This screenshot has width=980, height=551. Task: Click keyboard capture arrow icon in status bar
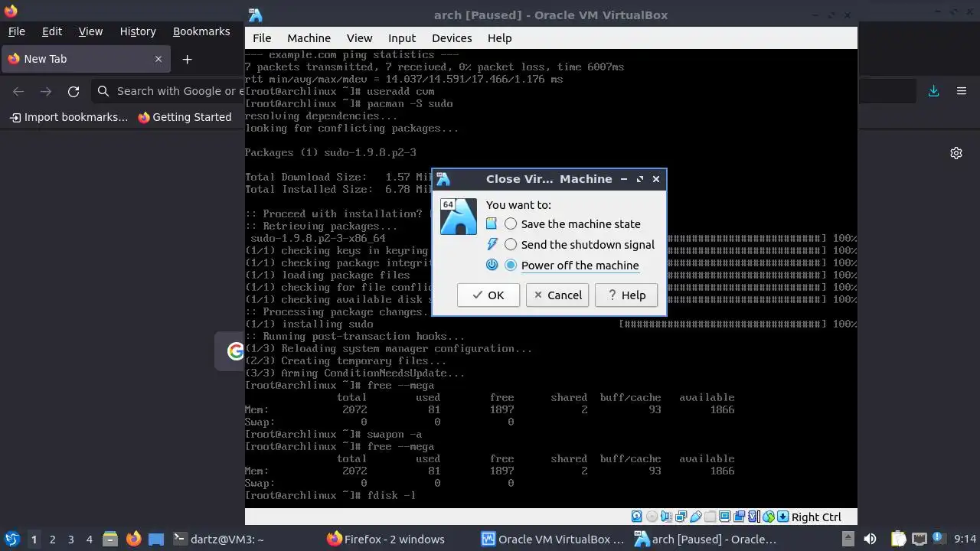point(783,517)
